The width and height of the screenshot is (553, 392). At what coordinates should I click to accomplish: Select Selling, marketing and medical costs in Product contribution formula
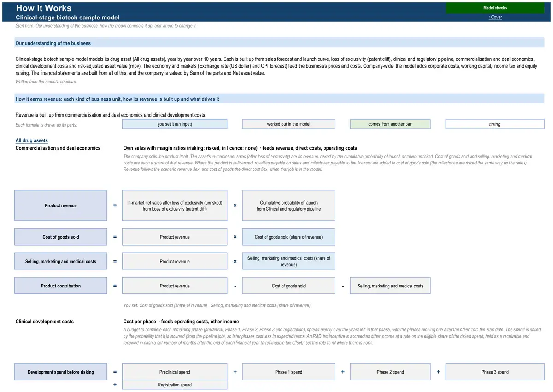pyautogui.click(x=390, y=286)
